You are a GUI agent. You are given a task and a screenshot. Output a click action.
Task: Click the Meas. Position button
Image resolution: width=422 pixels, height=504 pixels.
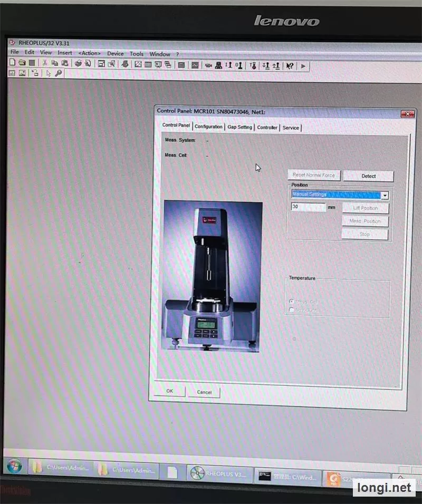click(365, 221)
